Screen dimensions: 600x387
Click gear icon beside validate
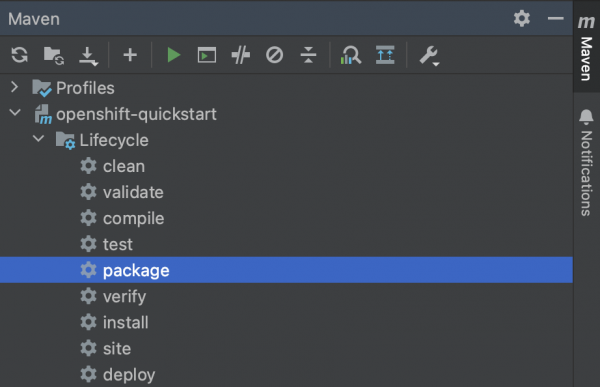(88, 192)
